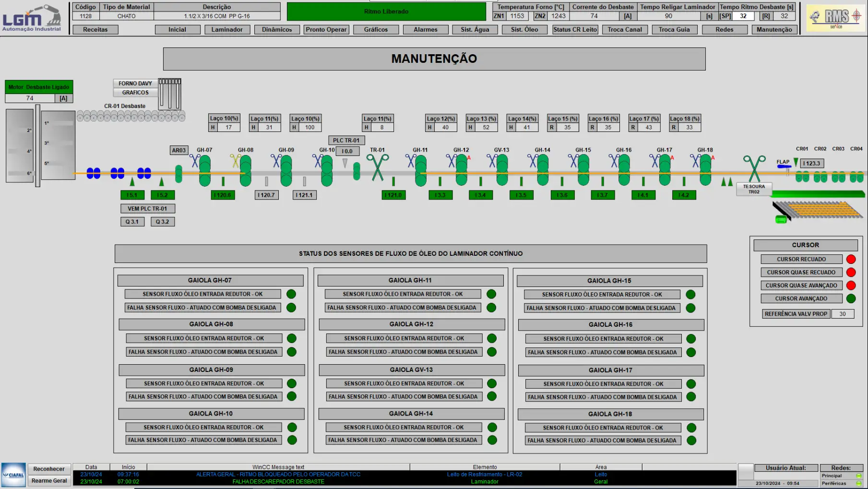Click the blue FLAP indicator icon
Image resolution: width=868 pixels, height=489 pixels.
[x=784, y=167]
